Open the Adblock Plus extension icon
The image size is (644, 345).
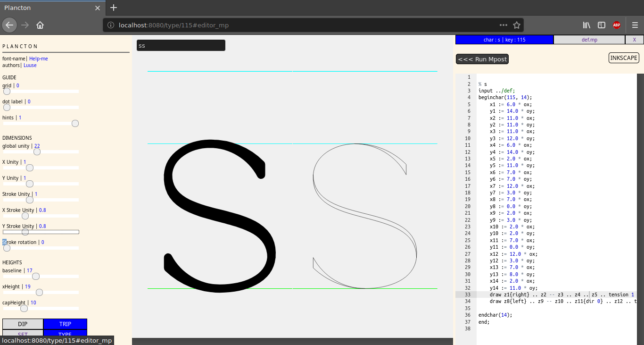(x=617, y=25)
